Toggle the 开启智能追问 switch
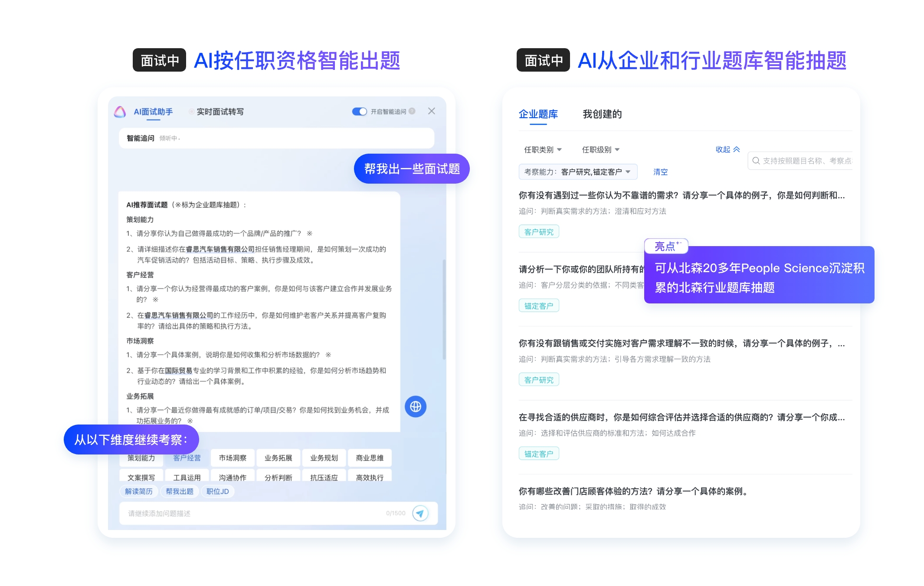Image resolution: width=924 pixels, height=586 pixels. coord(359,112)
